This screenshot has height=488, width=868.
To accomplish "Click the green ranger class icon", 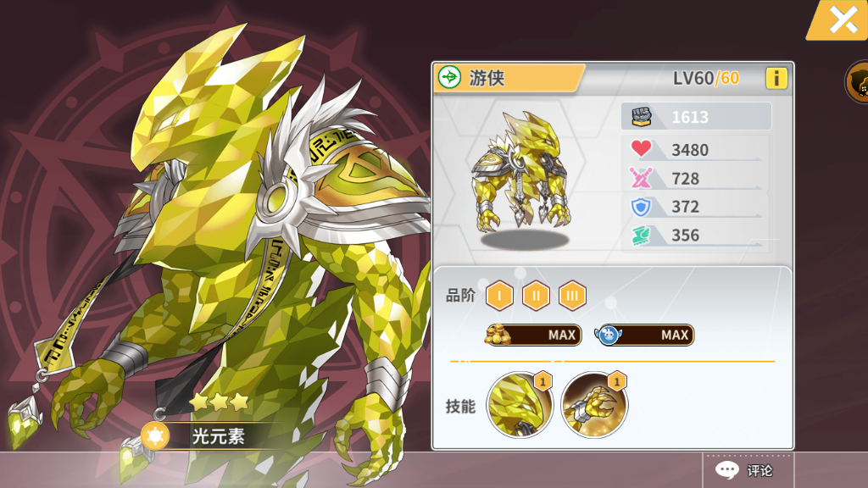I will [x=449, y=77].
